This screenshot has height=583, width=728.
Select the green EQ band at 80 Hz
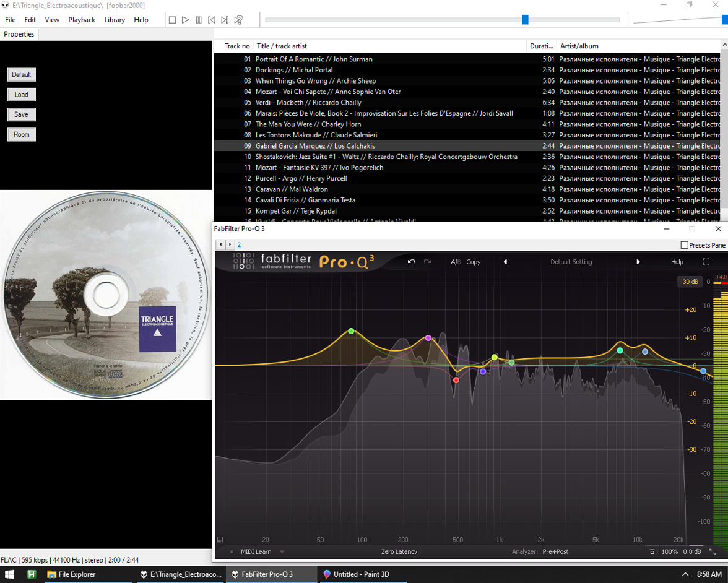click(x=351, y=331)
